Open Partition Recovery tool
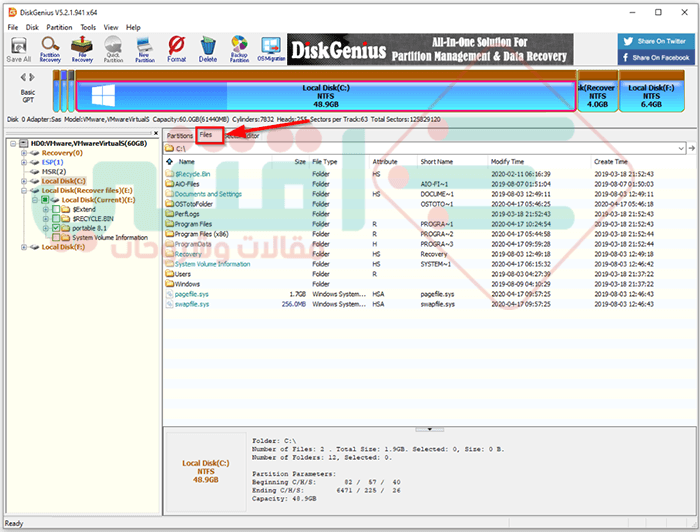This screenshot has width=700, height=532. click(x=50, y=50)
